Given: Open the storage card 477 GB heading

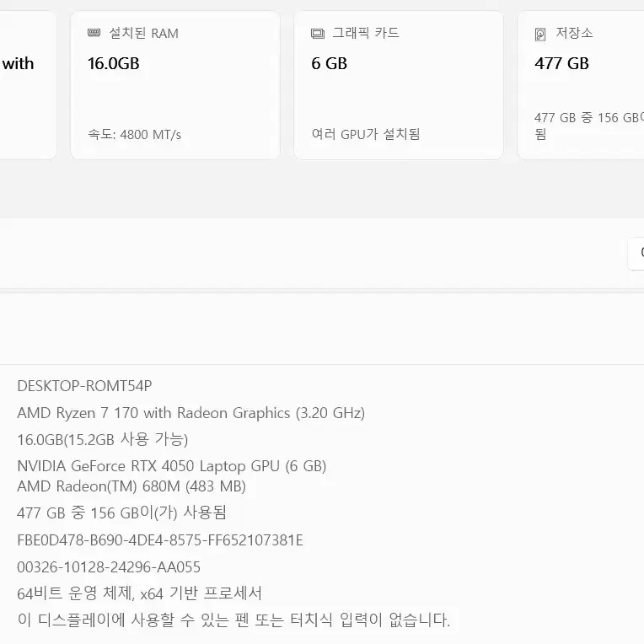Looking at the screenshot, I should pos(561,64).
